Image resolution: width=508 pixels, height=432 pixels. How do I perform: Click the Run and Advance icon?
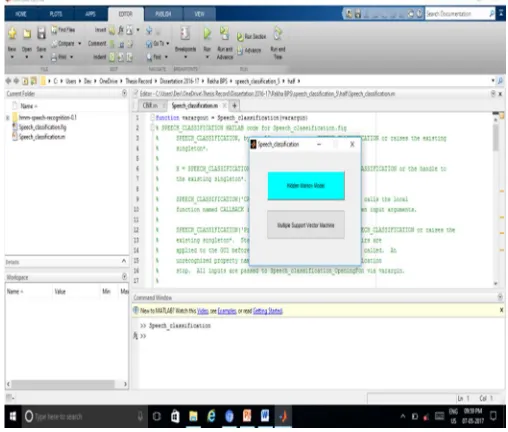pyautogui.click(x=225, y=33)
